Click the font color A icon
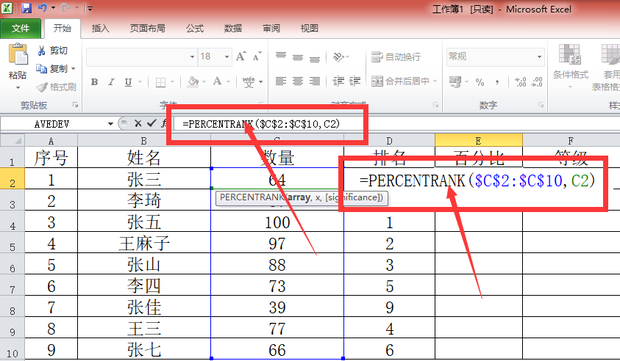This screenshot has height=361, width=620. pyautogui.click(x=217, y=82)
